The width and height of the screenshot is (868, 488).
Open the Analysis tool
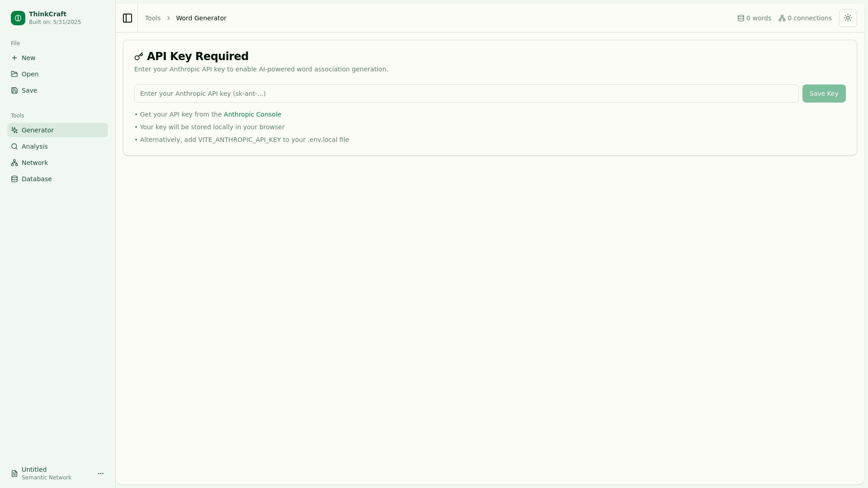(57, 146)
